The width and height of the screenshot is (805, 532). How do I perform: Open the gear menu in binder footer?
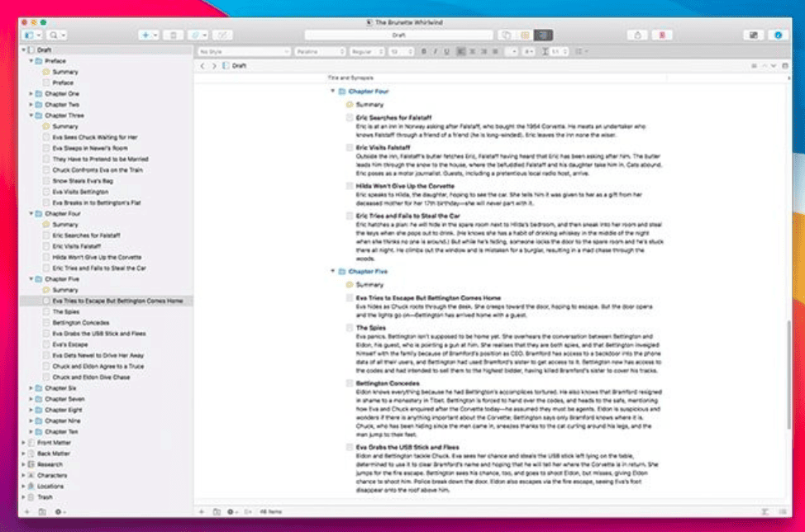pyautogui.click(x=60, y=511)
